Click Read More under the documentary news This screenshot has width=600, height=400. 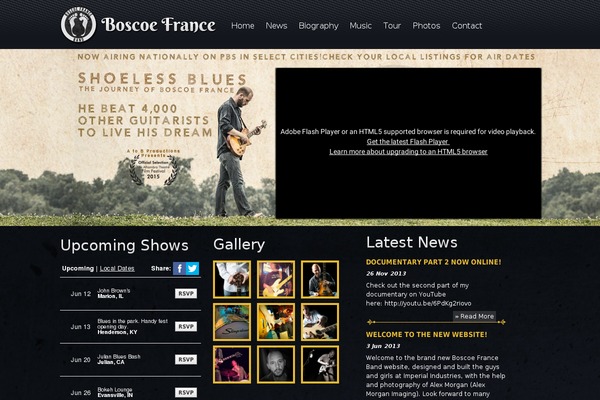point(474,316)
